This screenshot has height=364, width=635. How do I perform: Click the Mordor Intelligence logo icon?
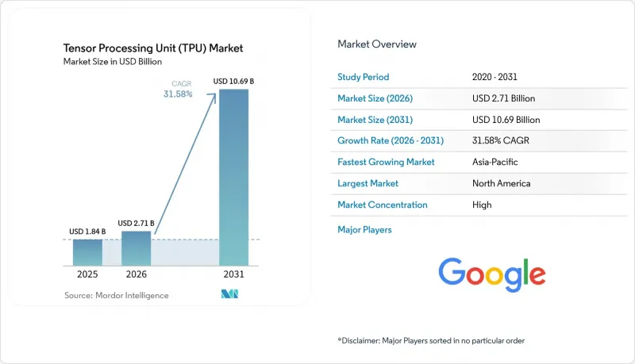coord(229,294)
